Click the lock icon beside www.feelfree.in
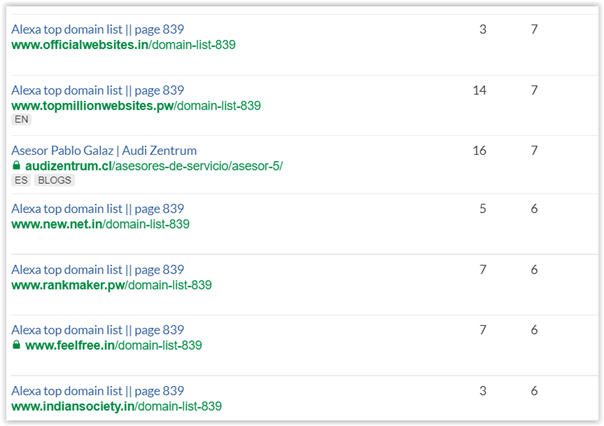 click(16, 345)
